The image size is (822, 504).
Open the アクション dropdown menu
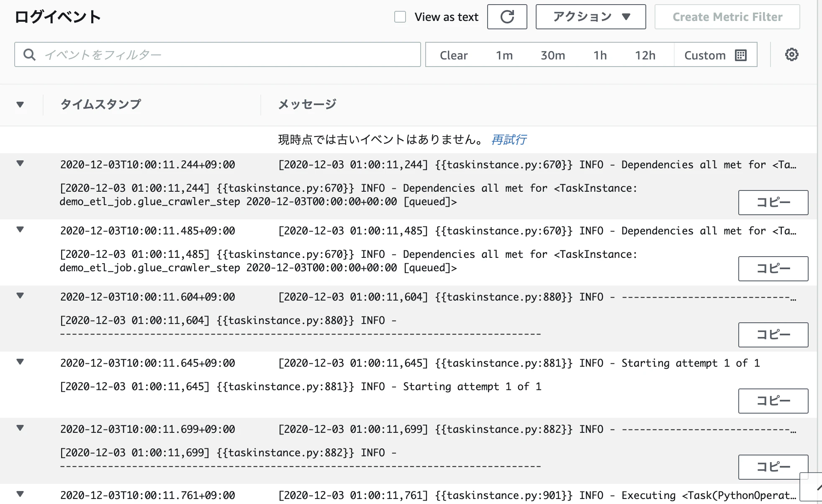591,17
